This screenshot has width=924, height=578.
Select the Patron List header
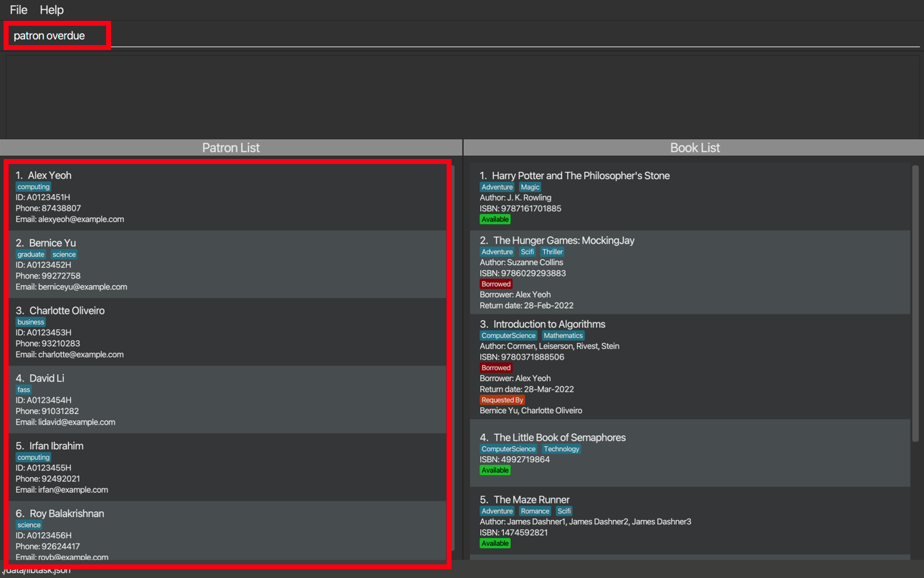point(231,148)
